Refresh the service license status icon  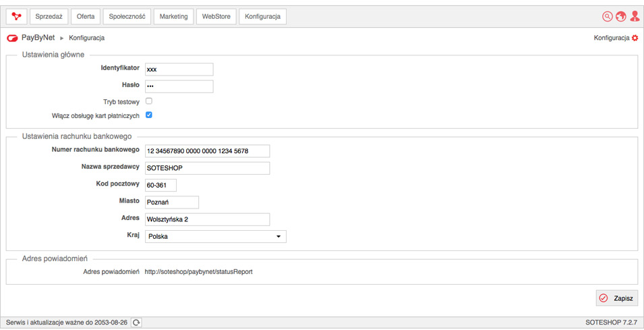tap(136, 323)
